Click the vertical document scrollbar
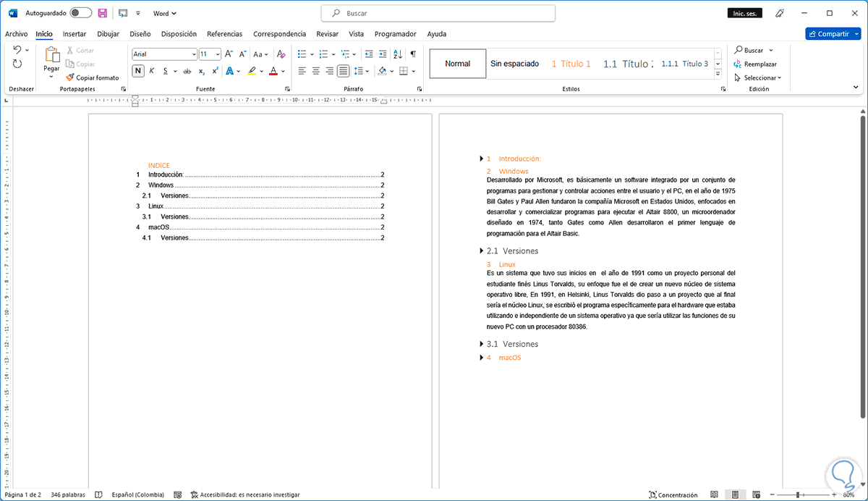The image size is (868, 501). (x=862, y=266)
